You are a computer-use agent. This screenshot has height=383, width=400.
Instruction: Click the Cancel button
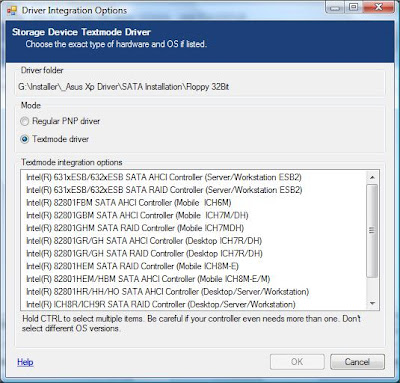[357, 362]
